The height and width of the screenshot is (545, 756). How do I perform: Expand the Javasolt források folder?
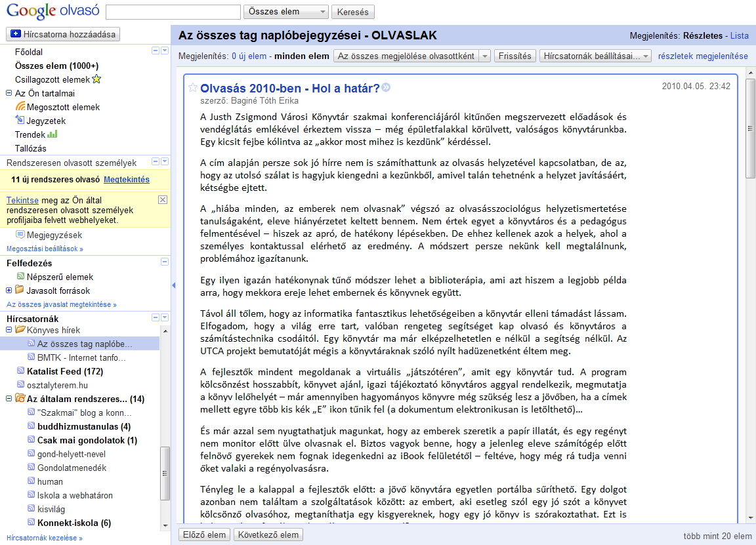point(9,290)
